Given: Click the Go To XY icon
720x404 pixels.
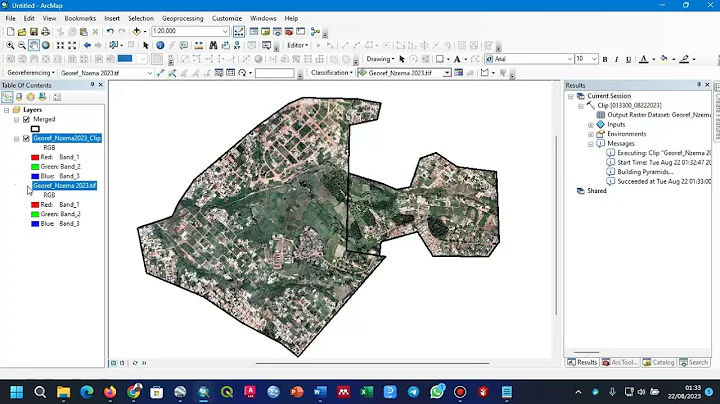Looking at the screenshot, I should [x=237, y=45].
